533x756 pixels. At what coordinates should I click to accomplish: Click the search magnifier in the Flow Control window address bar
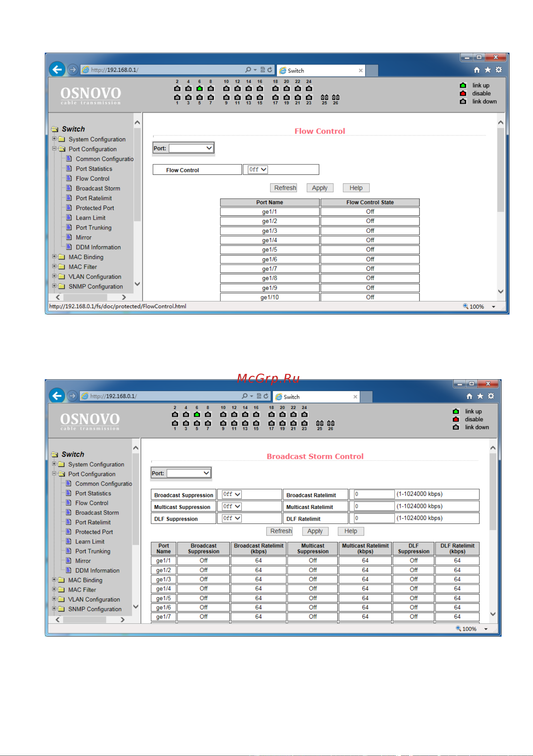pyautogui.click(x=248, y=70)
